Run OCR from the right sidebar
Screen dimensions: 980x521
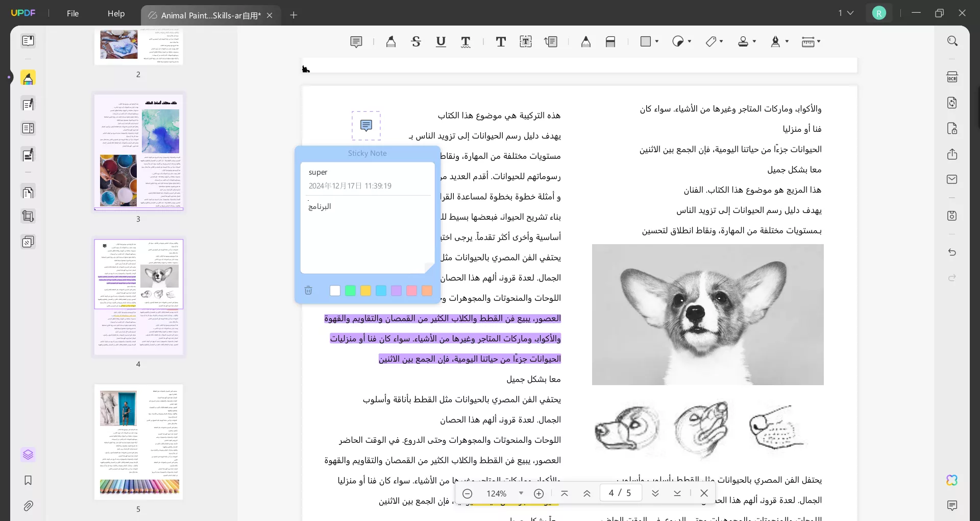[952, 77]
